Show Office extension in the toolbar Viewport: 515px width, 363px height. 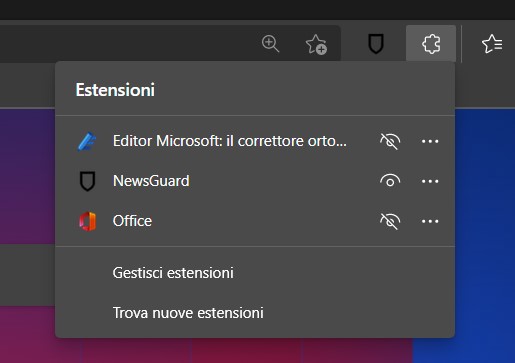tap(390, 221)
